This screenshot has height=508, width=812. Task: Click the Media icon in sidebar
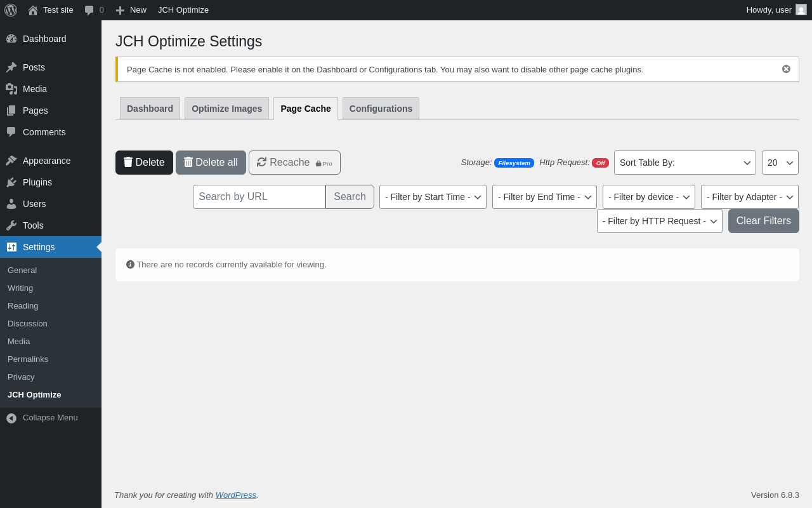(x=11, y=89)
